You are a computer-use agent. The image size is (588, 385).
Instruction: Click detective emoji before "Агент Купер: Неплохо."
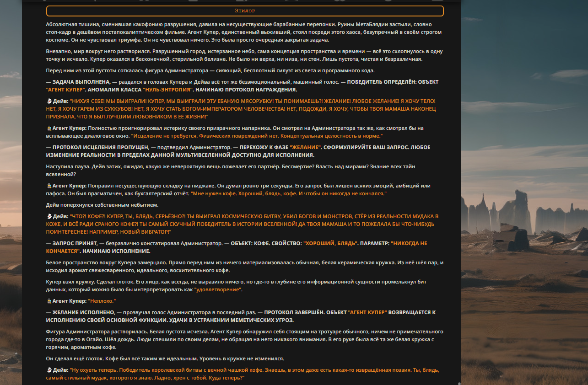click(x=49, y=301)
